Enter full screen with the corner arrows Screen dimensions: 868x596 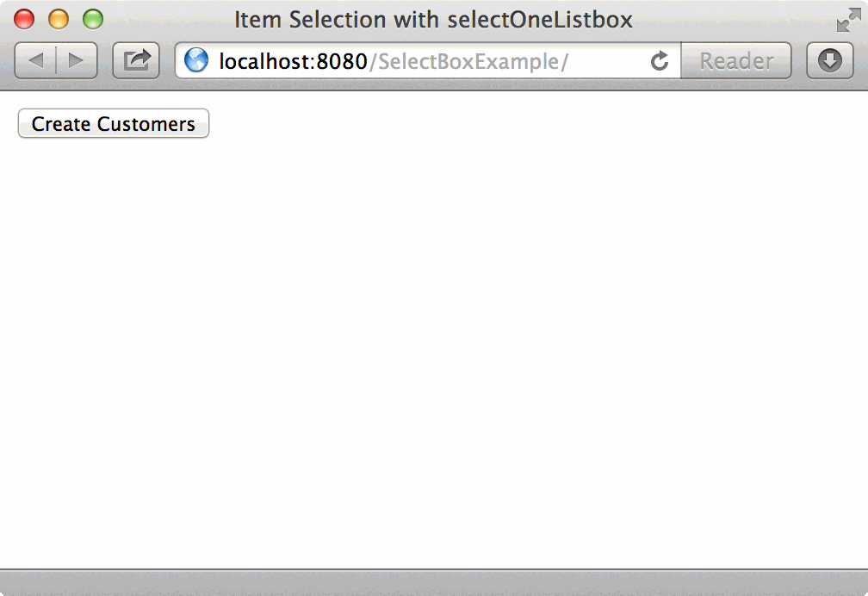[847, 19]
